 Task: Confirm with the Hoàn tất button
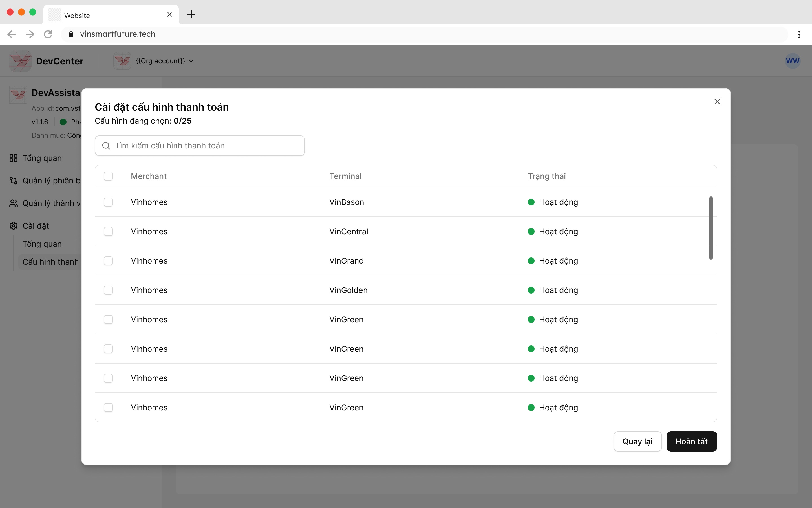691,441
